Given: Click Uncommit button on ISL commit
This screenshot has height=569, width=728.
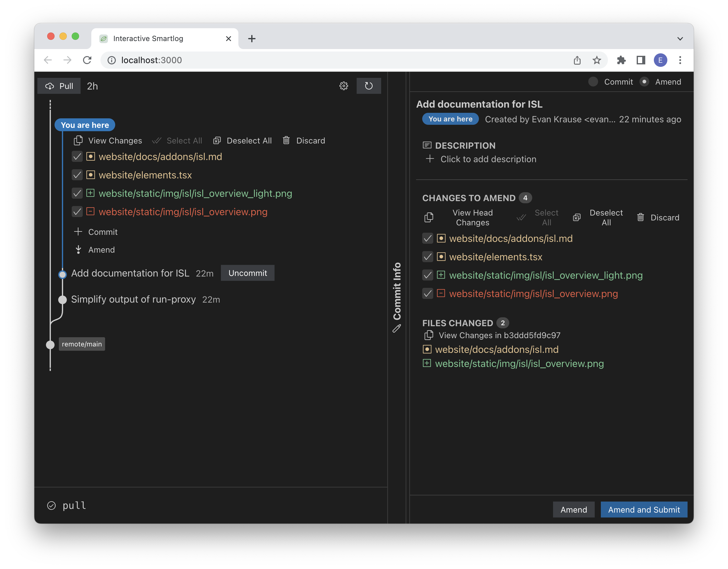Looking at the screenshot, I should (248, 273).
